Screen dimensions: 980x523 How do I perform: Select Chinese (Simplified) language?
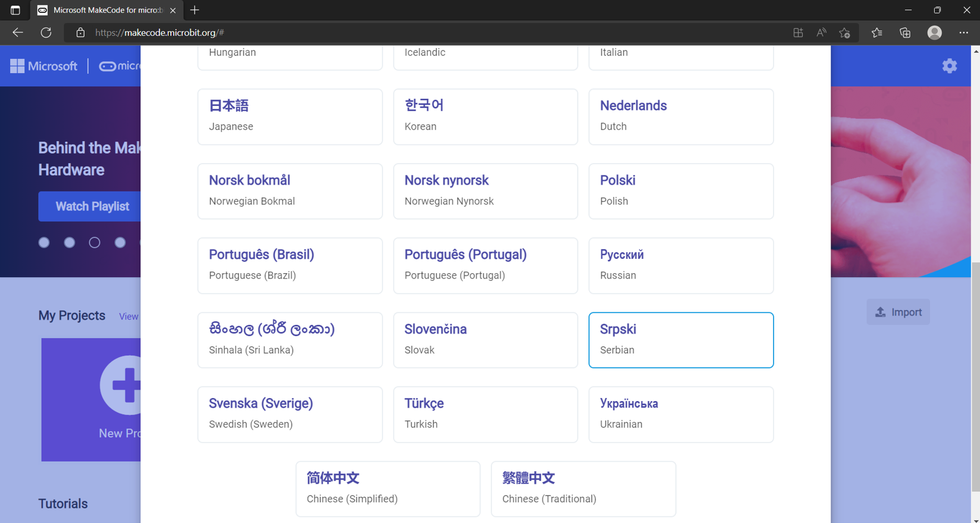point(387,488)
